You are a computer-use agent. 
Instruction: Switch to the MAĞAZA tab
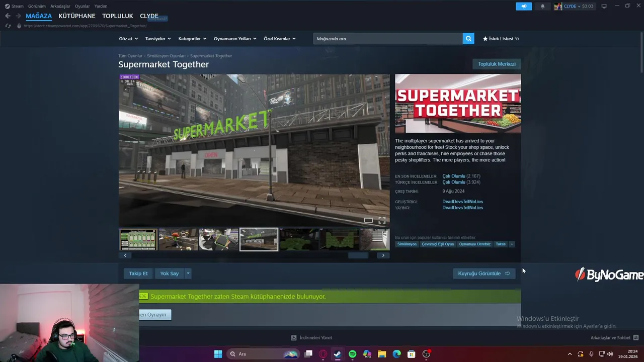pos(39,16)
